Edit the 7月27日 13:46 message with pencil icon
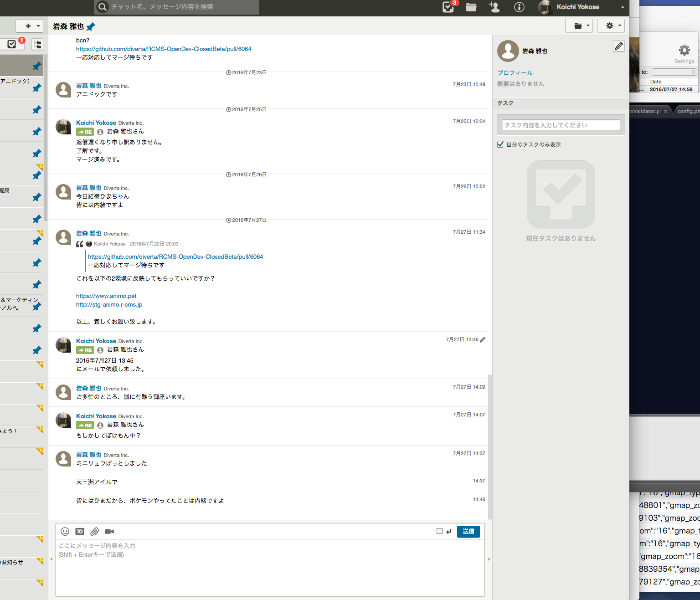The height and width of the screenshot is (600, 700). point(483,339)
